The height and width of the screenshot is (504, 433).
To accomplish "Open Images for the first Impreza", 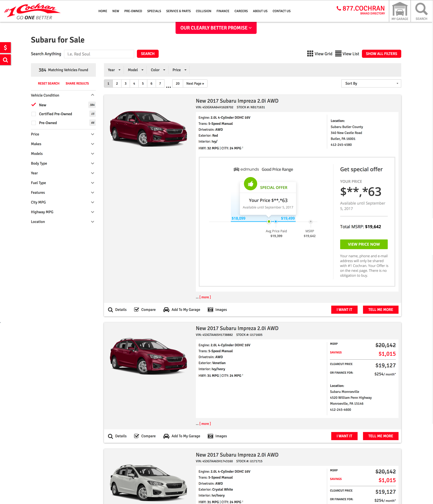I will (217, 310).
